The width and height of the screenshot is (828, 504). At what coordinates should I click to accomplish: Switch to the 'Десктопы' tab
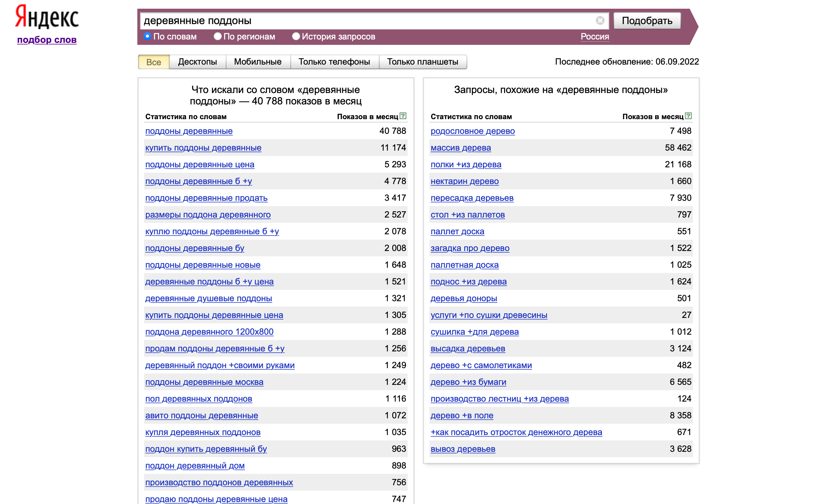[198, 62]
